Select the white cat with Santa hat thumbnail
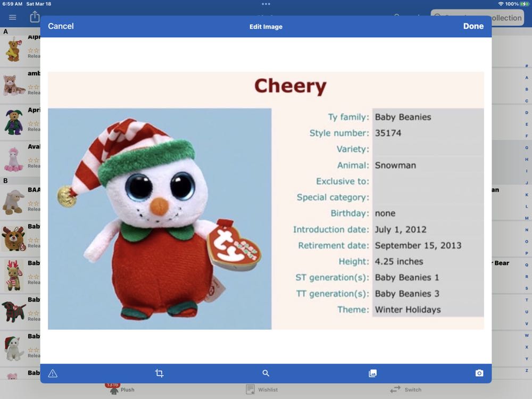Screen dimensions: 532x399 click(x=14, y=348)
